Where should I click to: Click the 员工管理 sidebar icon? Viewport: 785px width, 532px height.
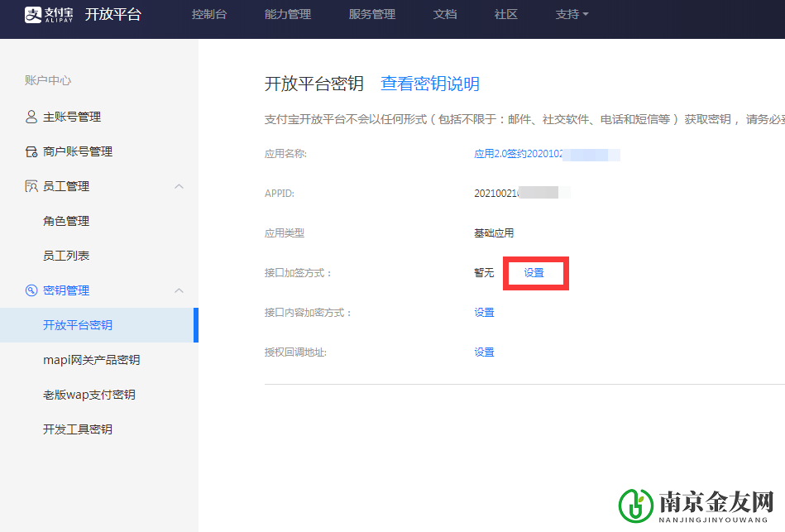click(x=30, y=185)
